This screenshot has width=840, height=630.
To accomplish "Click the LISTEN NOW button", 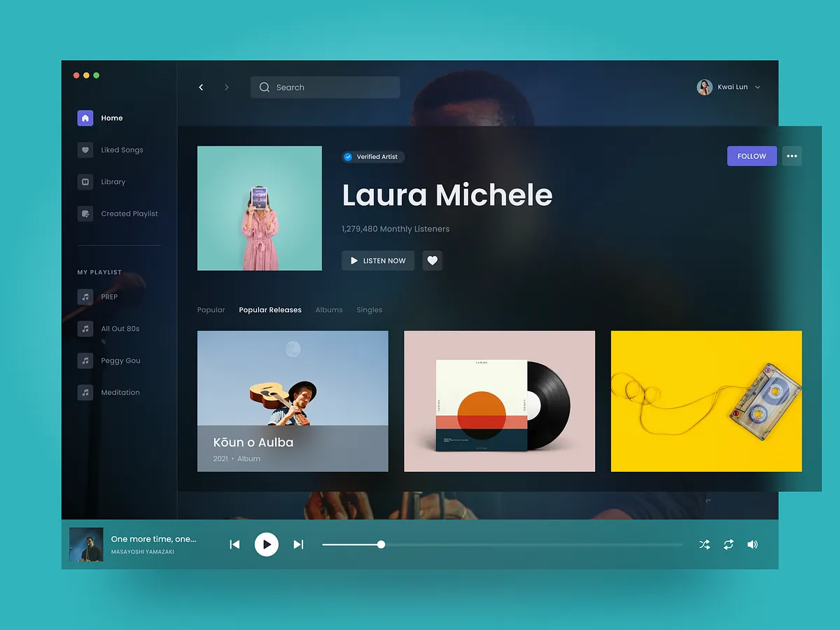I will pyautogui.click(x=378, y=260).
